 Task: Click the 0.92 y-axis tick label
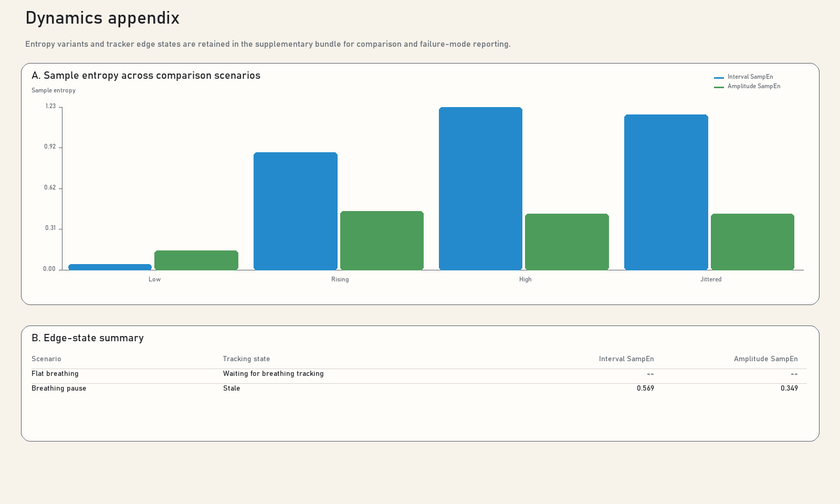point(50,146)
